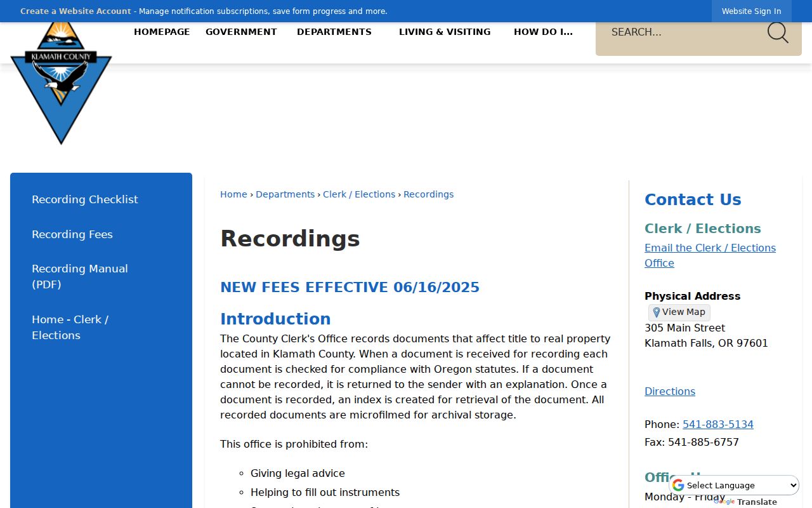Open the How Do I... menu

pyautogui.click(x=543, y=32)
